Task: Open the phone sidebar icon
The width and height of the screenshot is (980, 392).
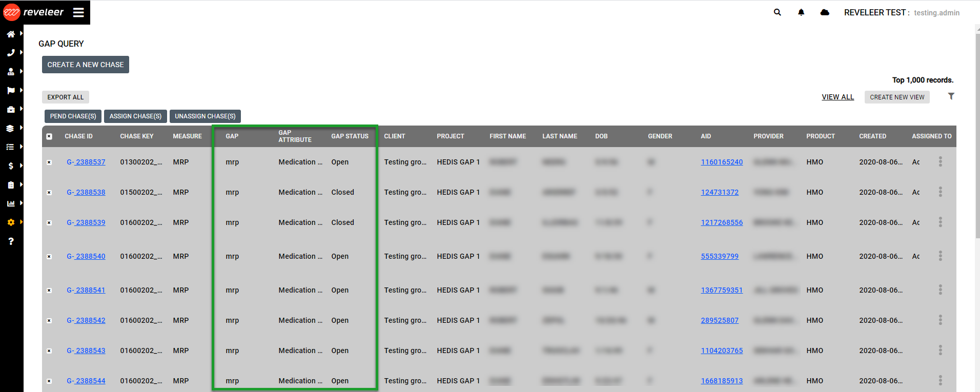Action: click(11, 53)
